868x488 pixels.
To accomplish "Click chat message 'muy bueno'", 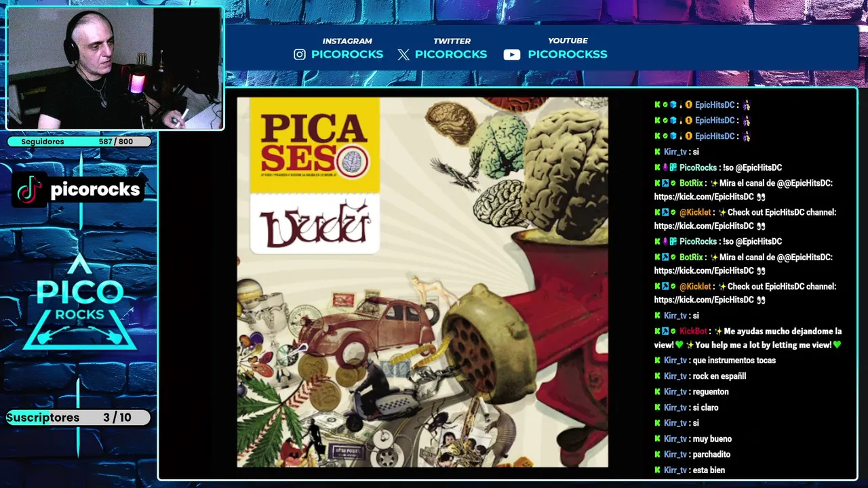I will coord(712,439).
